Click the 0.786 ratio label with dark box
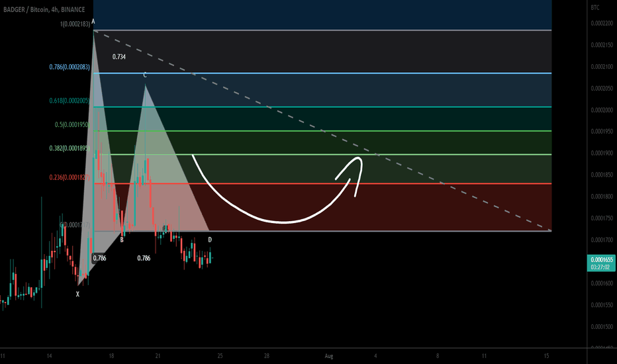This screenshot has height=364, width=617. click(99, 258)
